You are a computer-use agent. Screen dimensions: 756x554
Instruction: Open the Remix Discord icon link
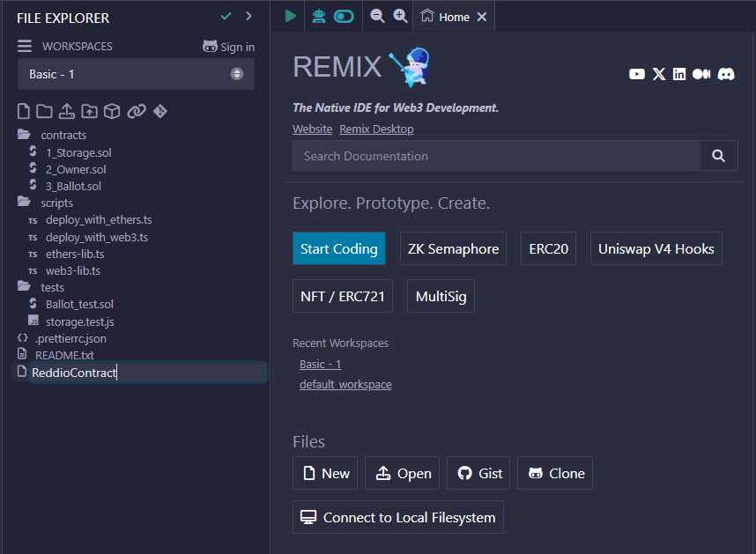726,74
